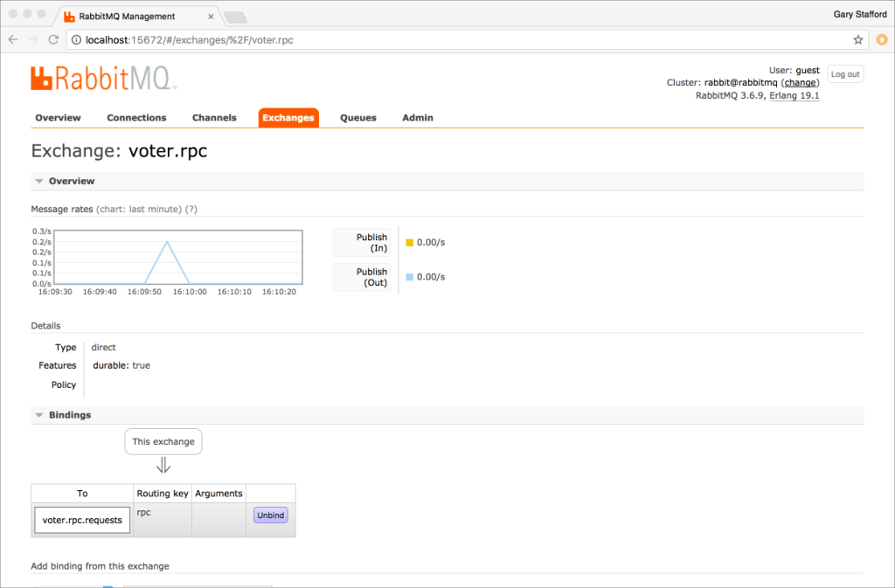Click the durable: true feature
Viewport: 895px width, 588px height.
(121, 365)
